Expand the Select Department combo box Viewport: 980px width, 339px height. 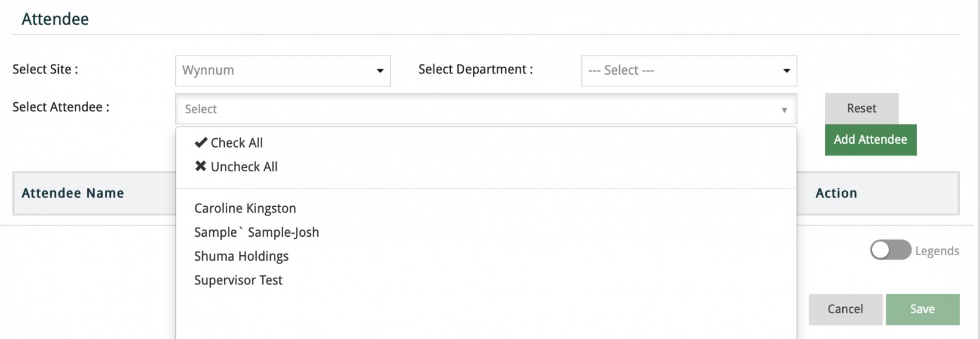coord(688,71)
